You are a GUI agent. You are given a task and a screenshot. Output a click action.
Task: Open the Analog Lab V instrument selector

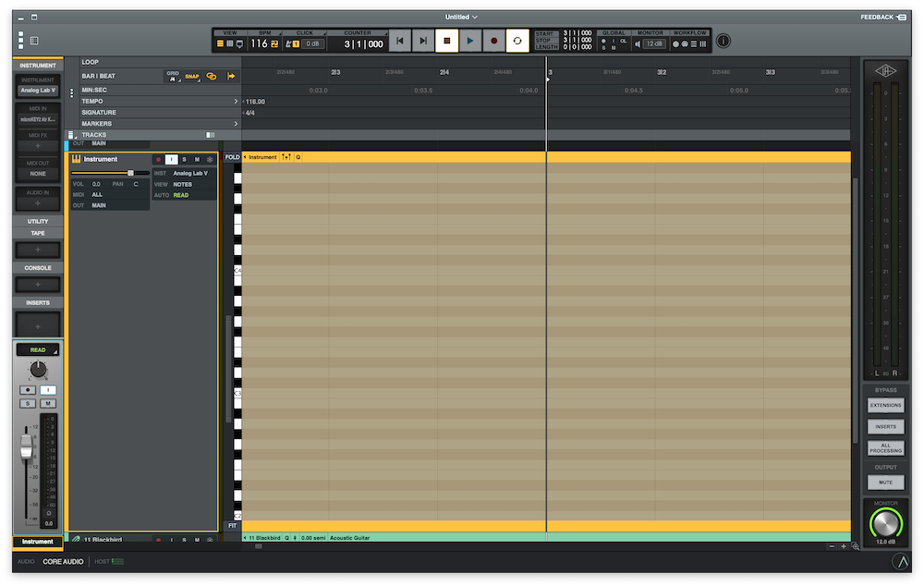pos(38,91)
